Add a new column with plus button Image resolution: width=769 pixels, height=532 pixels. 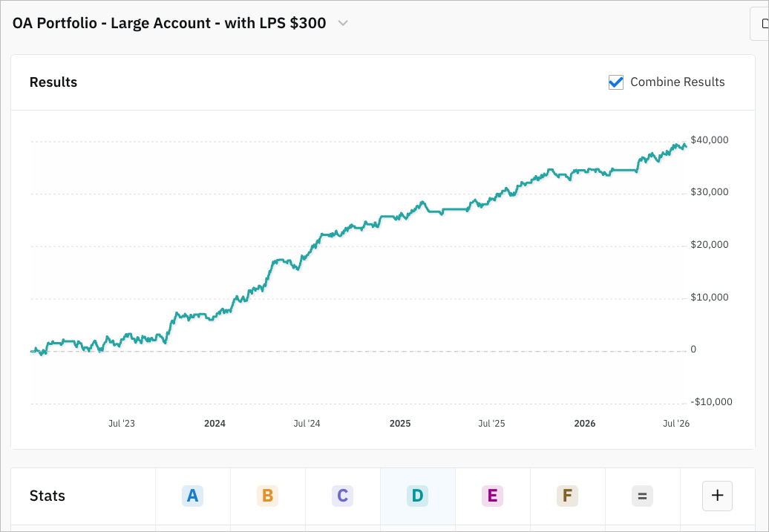718,496
